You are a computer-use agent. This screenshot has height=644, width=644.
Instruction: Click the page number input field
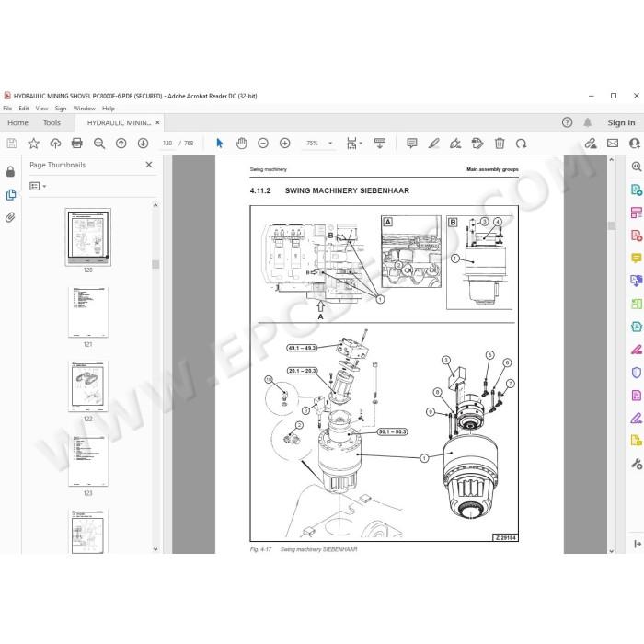click(167, 144)
